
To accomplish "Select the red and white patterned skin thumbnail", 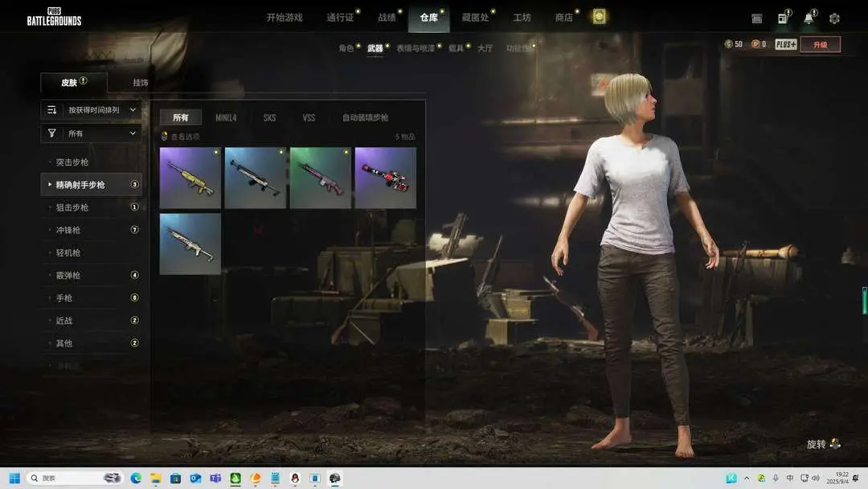I will tap(386, 178).
